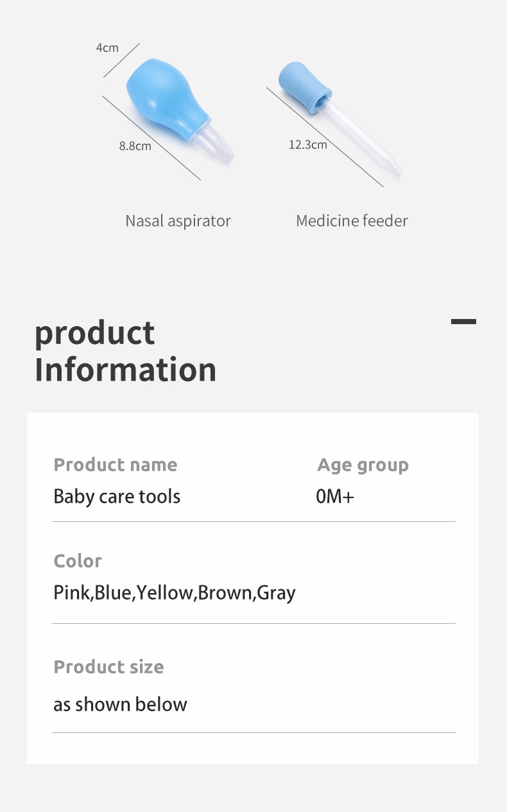Select the "0M+" age value
This screenshot has height=812, width=507.
point(334,496)
